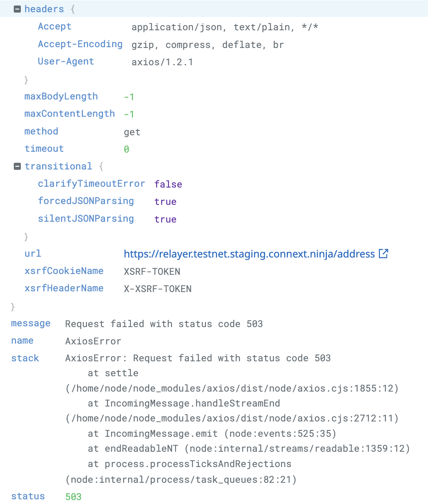Click the message text about status code 503
The width and height of the screenshot is (428, 504).
click(164, 324)
